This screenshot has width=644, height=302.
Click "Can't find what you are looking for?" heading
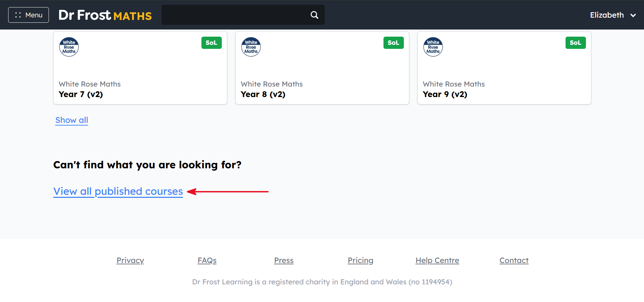(x=147, y=165)
